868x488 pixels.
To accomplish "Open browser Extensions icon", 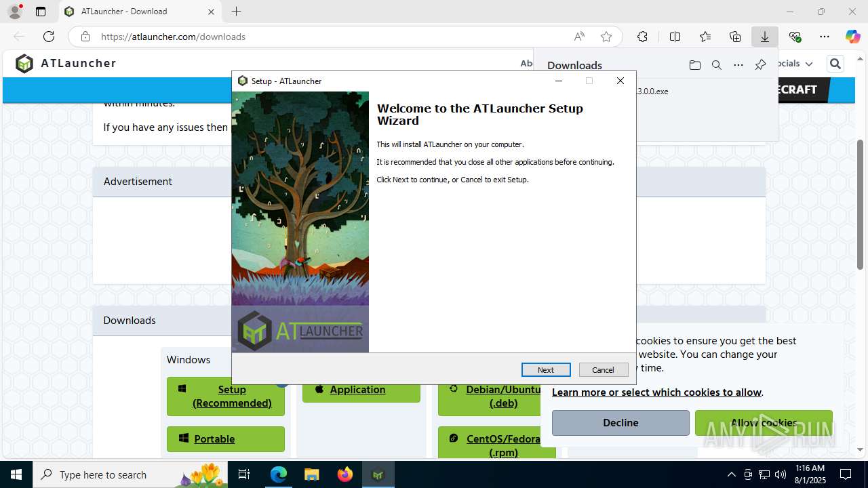I will pos(642,37).
